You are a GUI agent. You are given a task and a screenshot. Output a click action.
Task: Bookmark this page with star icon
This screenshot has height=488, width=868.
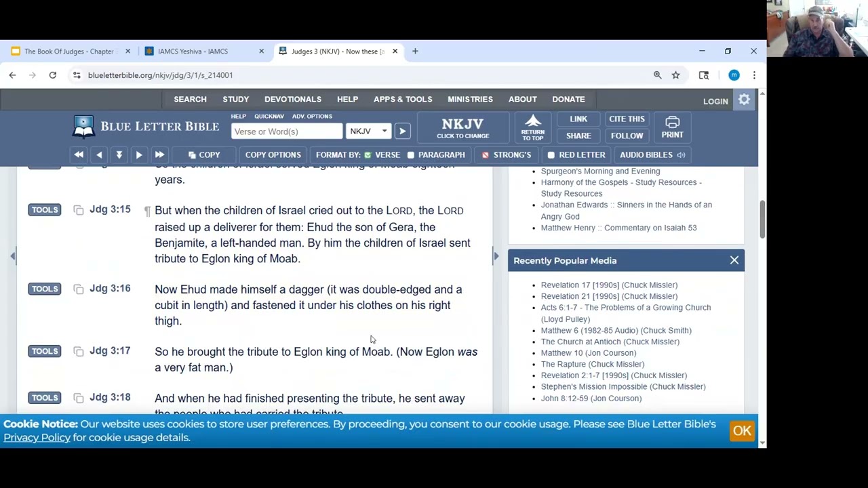[675, 75]
